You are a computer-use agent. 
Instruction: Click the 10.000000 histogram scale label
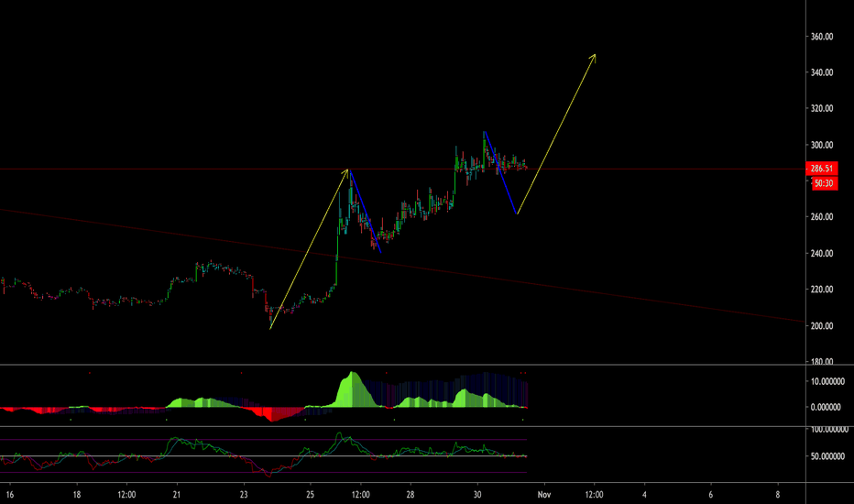click(x=827, y=381)
